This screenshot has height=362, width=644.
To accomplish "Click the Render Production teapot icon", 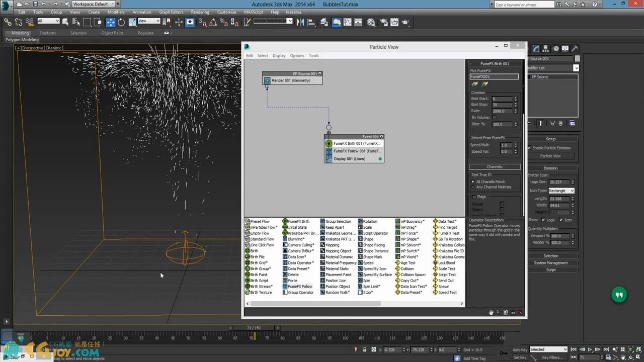I will click(x=406, y=22).
